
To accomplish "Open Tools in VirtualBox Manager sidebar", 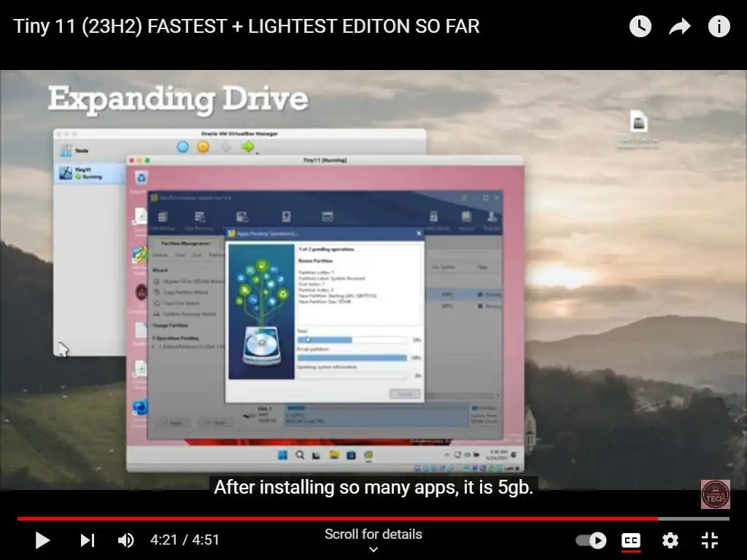I will click(x=75, y=151).
